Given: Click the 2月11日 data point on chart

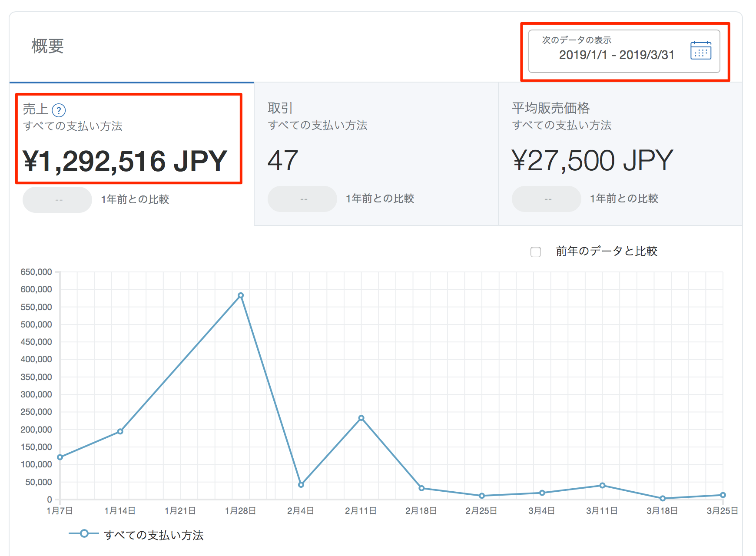Looking at the screenshot, I should coord(361,418).
